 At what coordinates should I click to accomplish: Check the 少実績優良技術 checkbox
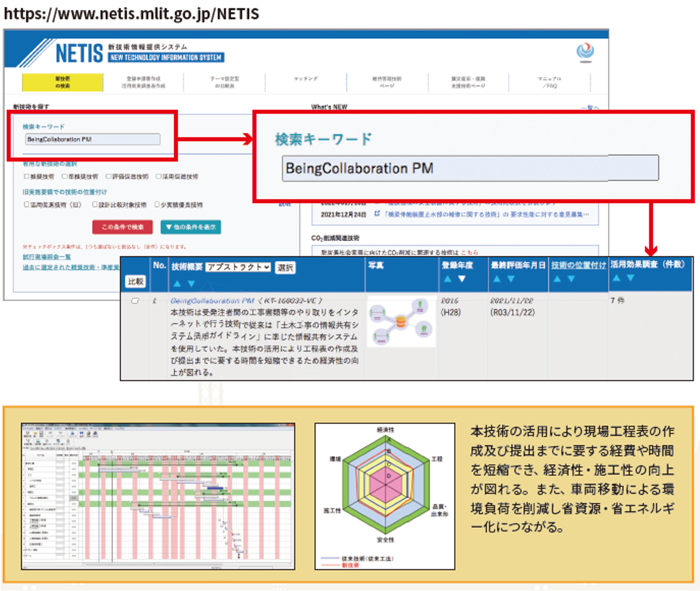157,204
